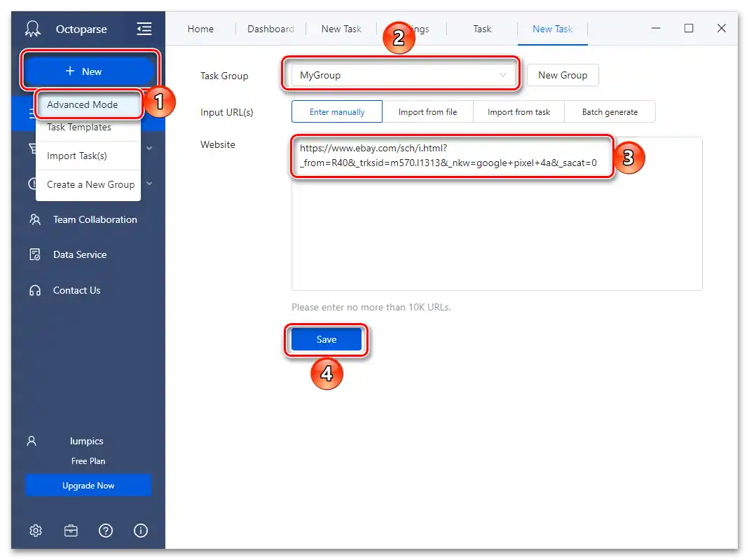The image size is (749, 560).
Task: Click the Free Plan label
Action: point(88,460)
